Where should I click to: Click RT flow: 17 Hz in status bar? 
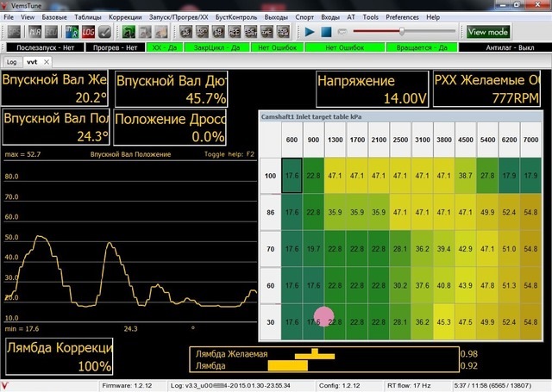pyautogui.click(x=409, y=385)
